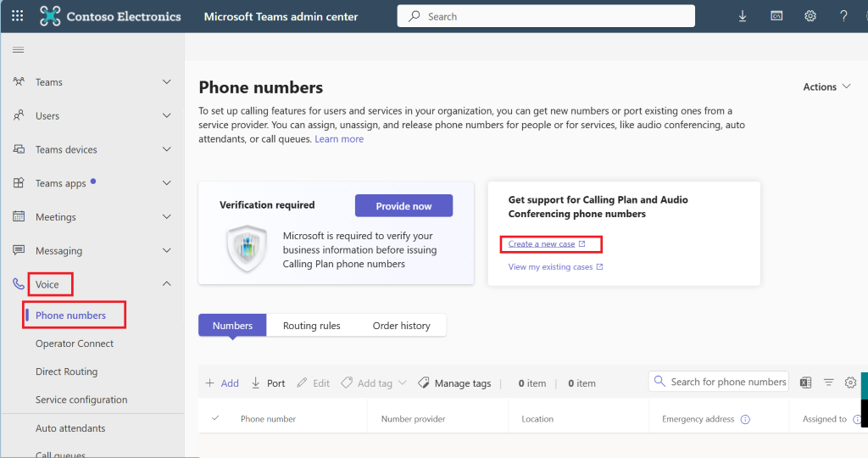868x458 pixels.
Task: Click Emergency address info icon
Action: (x=745, y=419)
